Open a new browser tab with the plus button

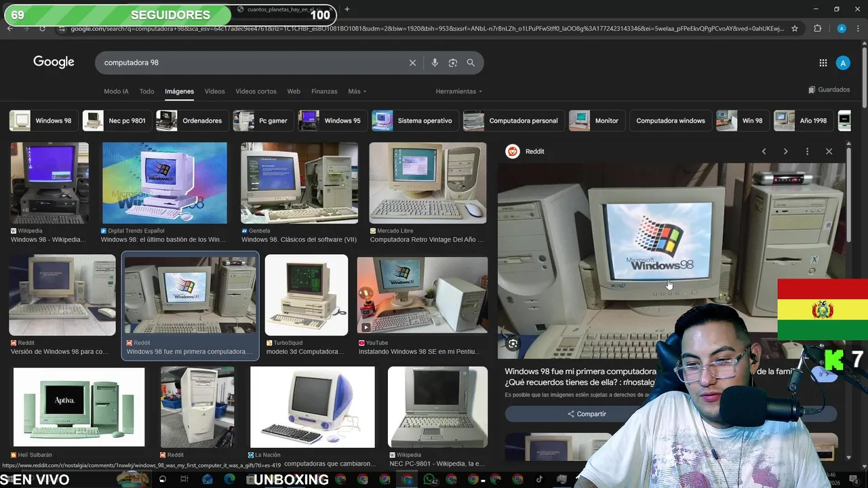pos(347,9)
